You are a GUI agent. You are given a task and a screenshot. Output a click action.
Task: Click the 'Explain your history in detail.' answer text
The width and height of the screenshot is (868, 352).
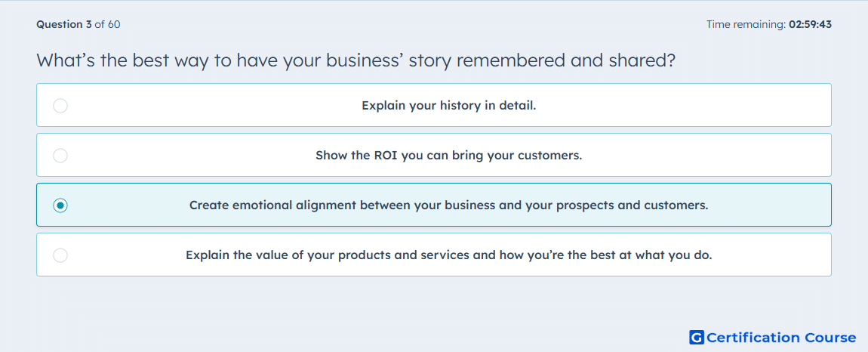click(449, 105)
